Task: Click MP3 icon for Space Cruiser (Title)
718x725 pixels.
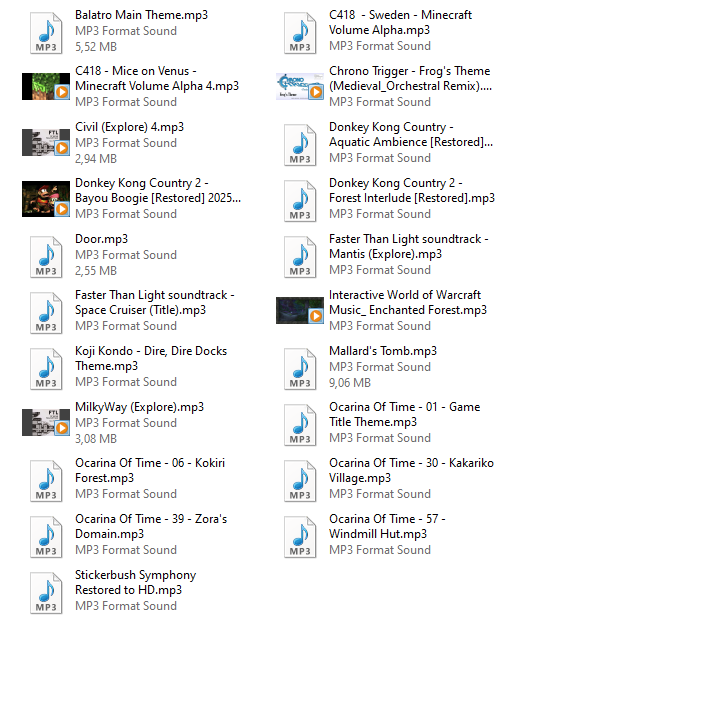Action: coord(46,313)
